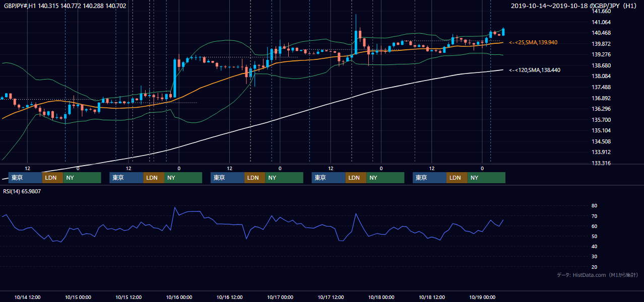
Task: Click time axis label 10/15 00:00
Action: pyautogui.click(x=78, y=297)
